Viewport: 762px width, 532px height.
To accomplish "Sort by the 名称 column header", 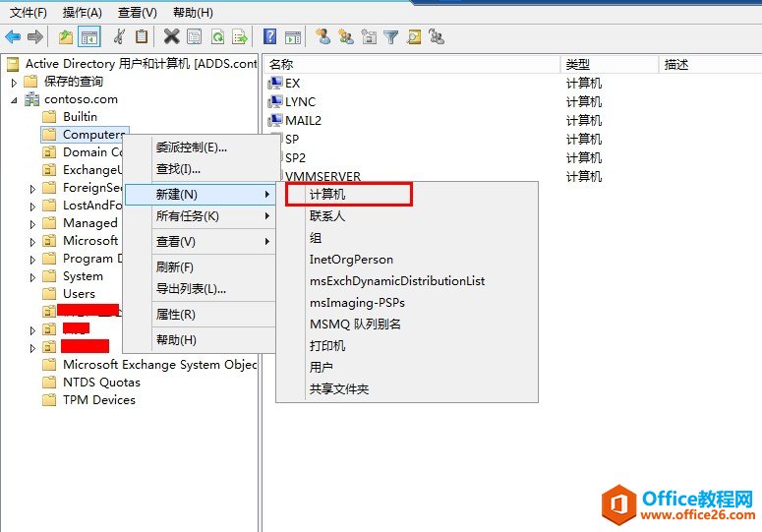I will (x=412, y=64).
